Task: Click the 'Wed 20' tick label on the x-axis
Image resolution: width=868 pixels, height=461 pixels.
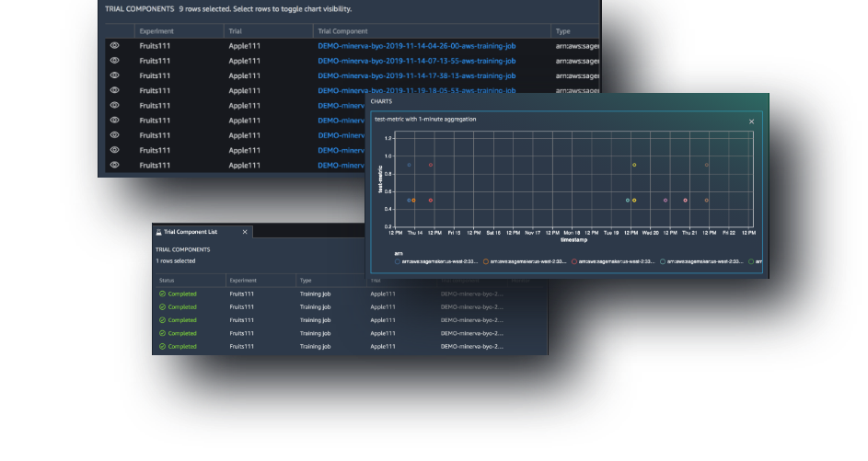Action: 651,233
